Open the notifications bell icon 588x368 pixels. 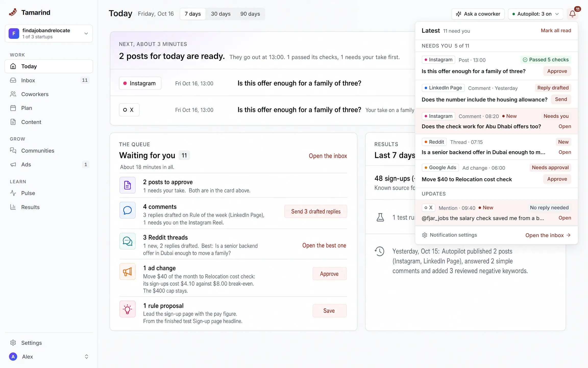pyautogui.click(x=572, y=14)
